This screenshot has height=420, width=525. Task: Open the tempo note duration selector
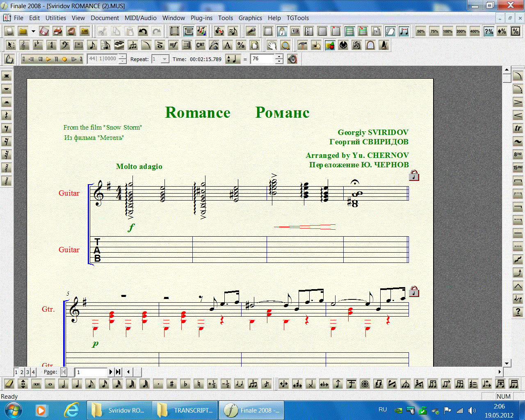(233, 59)
